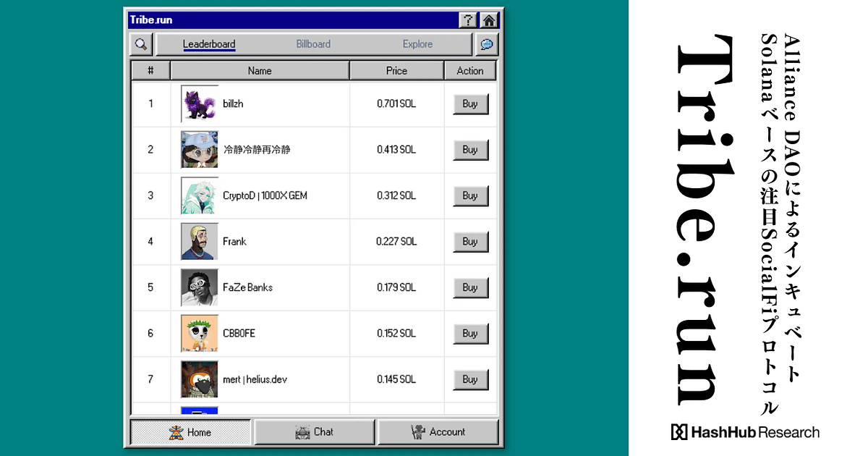This screenshot has height=456, width=868.
Task: Click FaZe Banks avatar image
Action: (x=199, y=287)
